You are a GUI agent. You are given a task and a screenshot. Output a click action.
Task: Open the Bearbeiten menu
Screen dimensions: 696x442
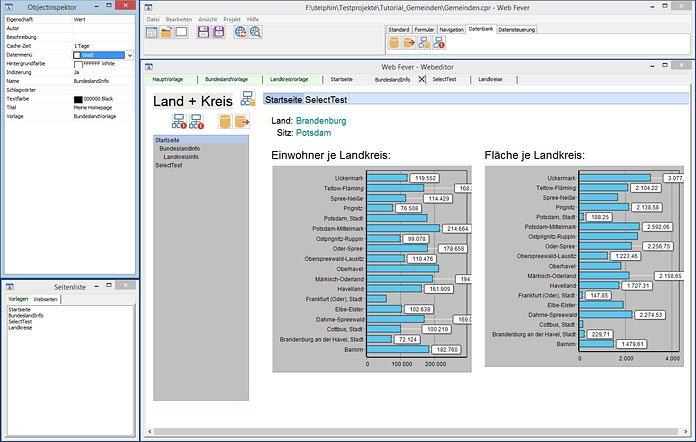[x=177, y=19]
